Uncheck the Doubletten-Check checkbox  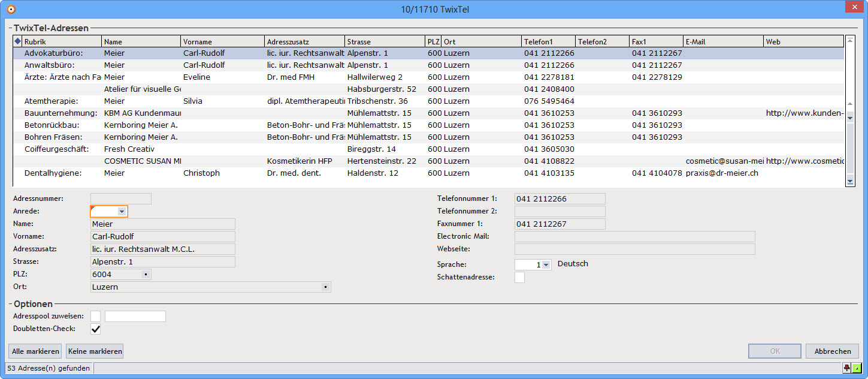[95, 329]
